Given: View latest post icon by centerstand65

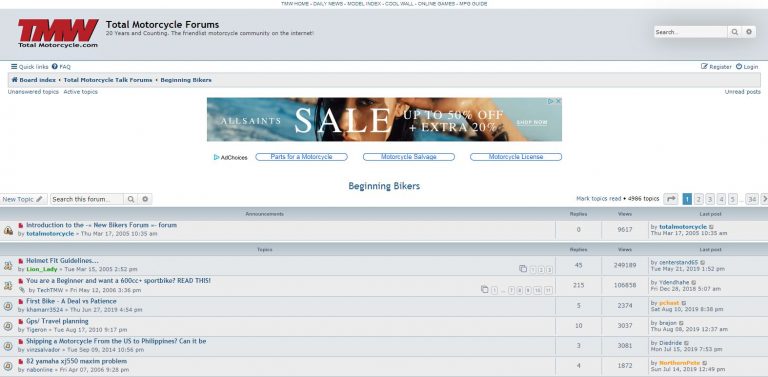Looking at the screenshot, I should pyautogui.click(x=703, y=262).
